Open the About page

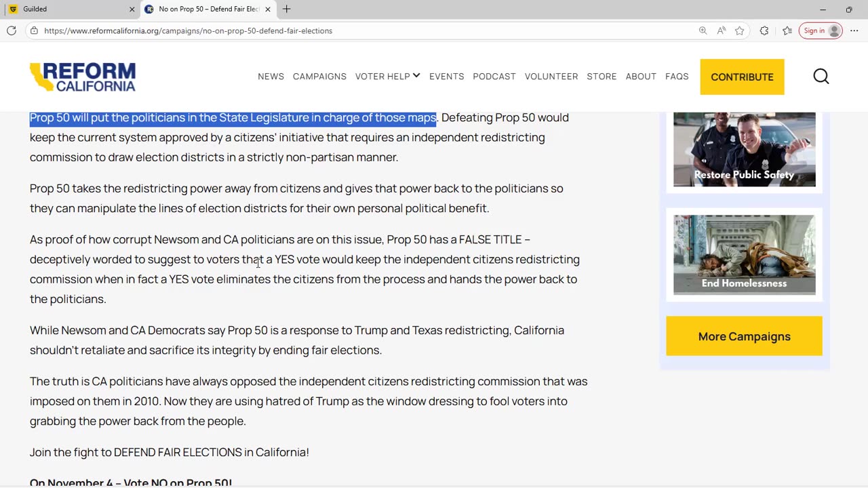[x=641, y=77]
